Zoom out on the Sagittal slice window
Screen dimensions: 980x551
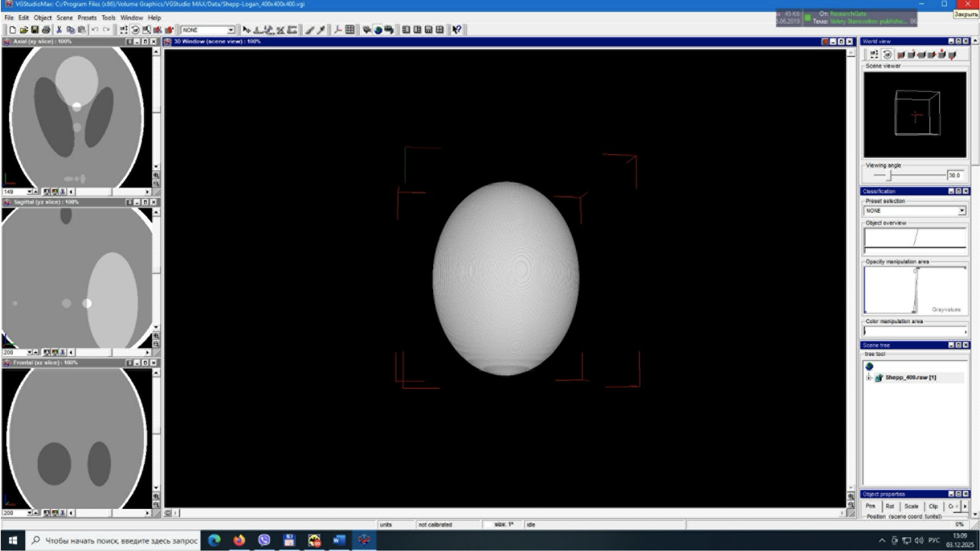156,344
